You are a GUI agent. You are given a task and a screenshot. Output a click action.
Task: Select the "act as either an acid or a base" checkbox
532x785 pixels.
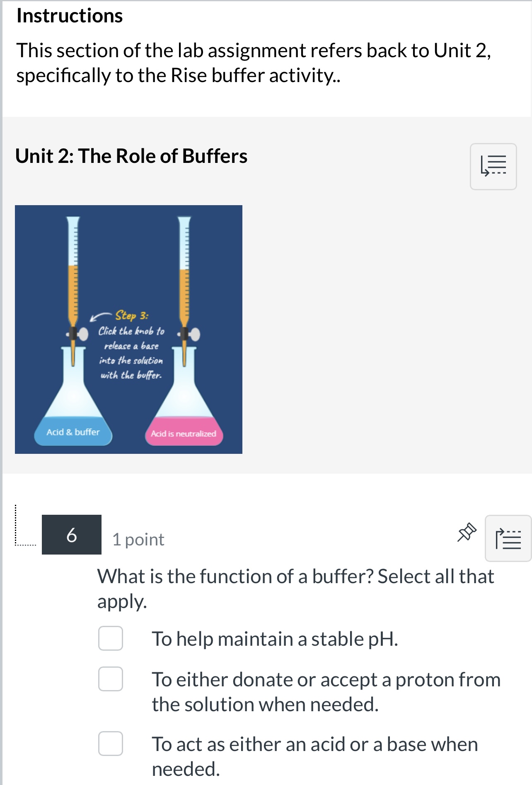coord(111,744)
